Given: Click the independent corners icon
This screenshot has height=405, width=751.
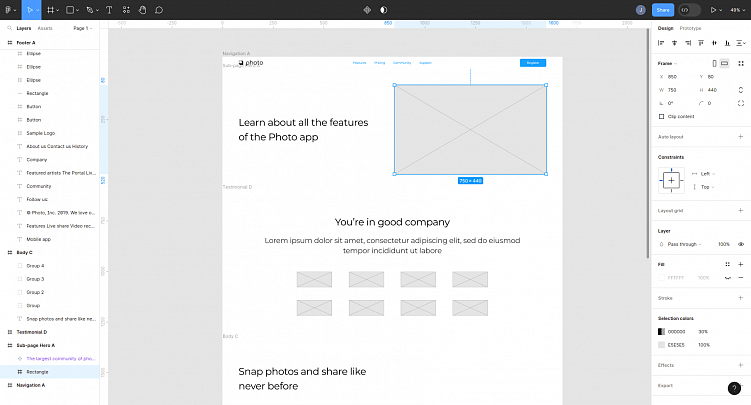Looking at the screenshot, I should (x=741, y=103).
